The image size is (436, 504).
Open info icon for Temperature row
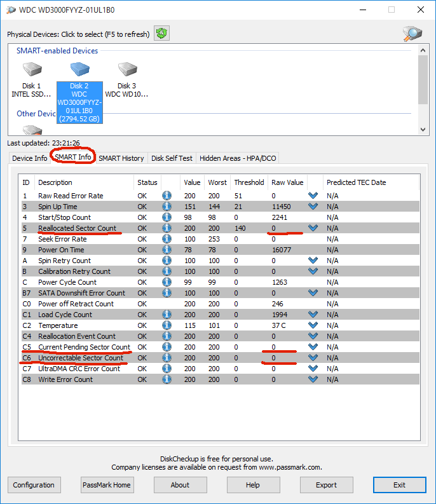point(167,325)
